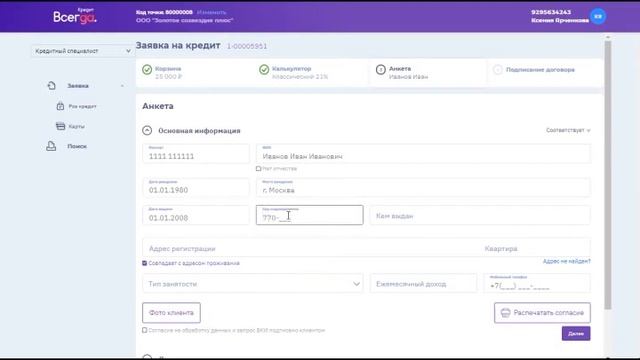Open Поиск in sidebar menu
Screen dimensions: 640x360
point(77,146)
